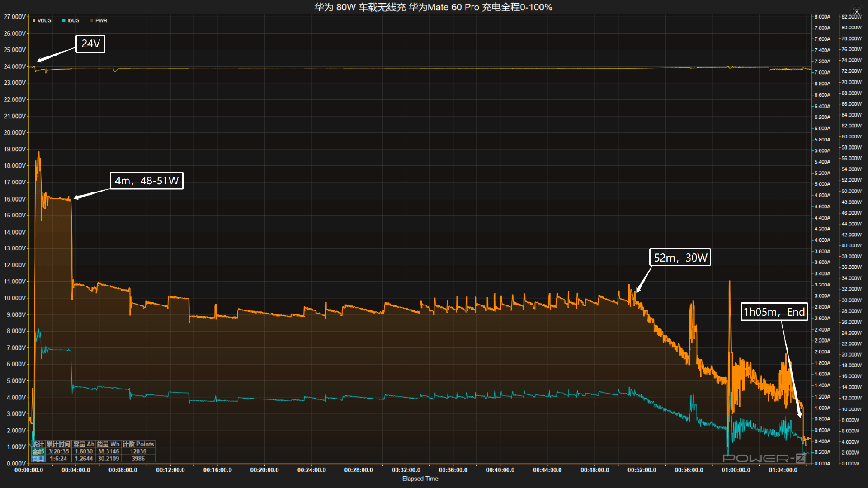Click the 0.000V voltage axis label
Viewport: 868px width, 488px height.
tap(16, 463)
